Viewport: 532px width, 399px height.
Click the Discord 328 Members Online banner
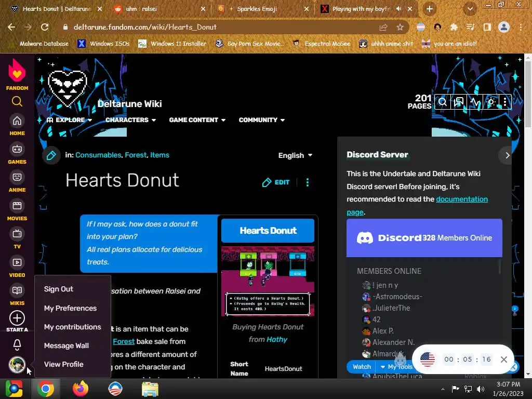point(424,238)
